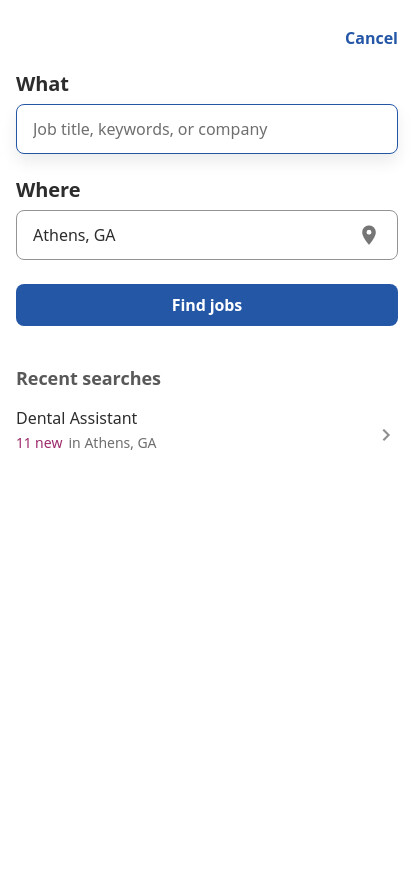Click the blank area below recent searches
Viewport: 414px width, 896px height.
207,674
